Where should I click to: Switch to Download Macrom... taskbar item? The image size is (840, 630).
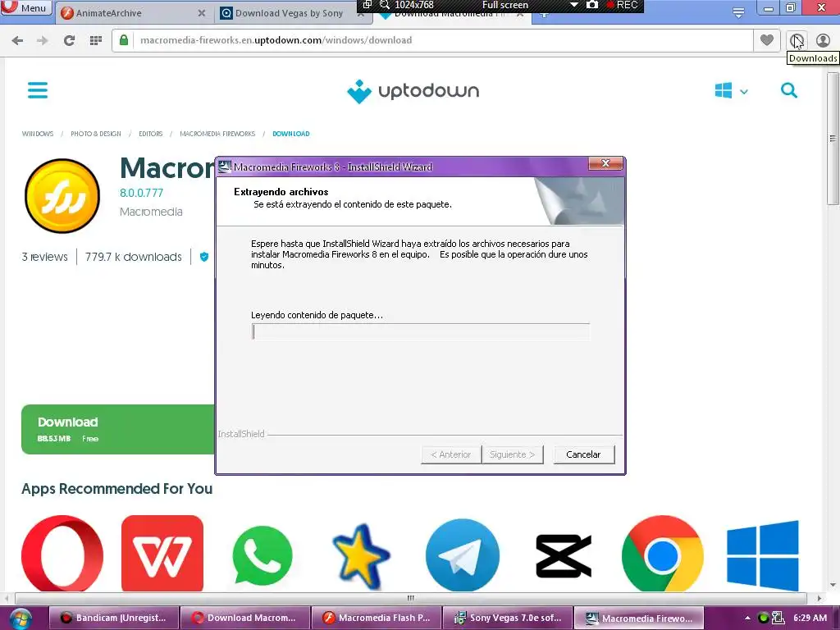244,619
